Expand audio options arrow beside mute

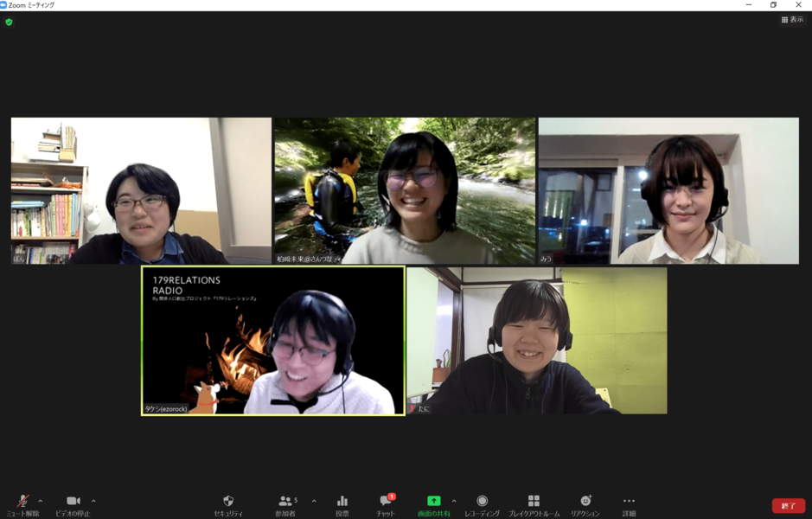click(41, 501)
